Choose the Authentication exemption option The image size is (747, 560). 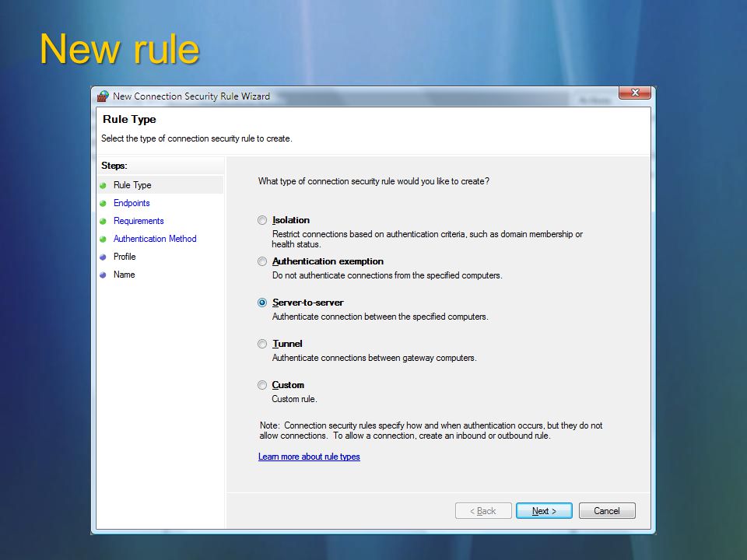(x=262, y=261)
